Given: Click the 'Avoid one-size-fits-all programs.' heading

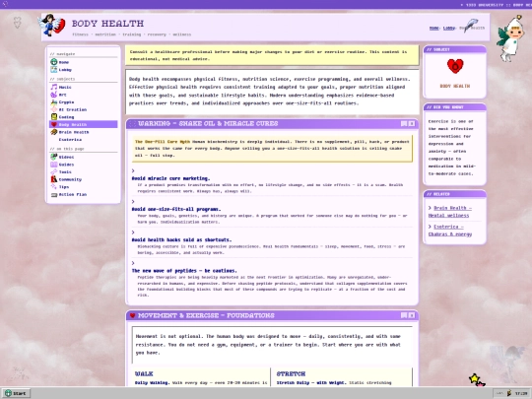Looking at the screenshot, I should click(x=176, y=209).
